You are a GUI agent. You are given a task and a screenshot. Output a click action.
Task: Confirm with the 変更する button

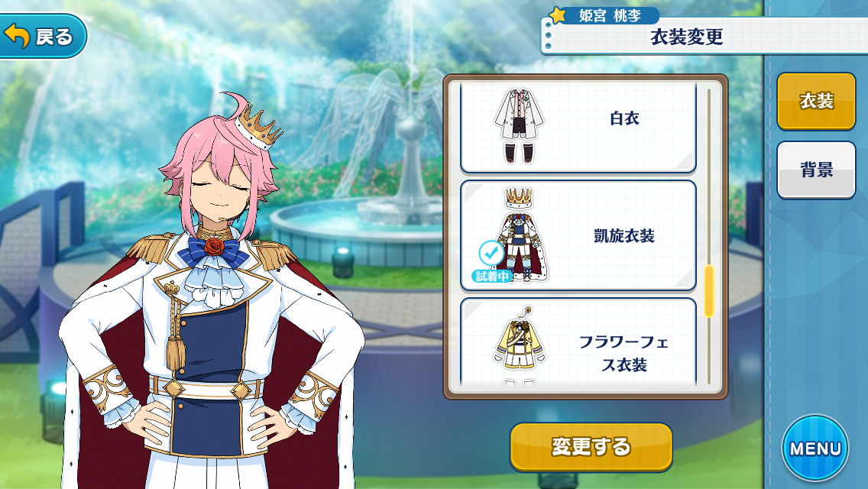pos(591,446)
